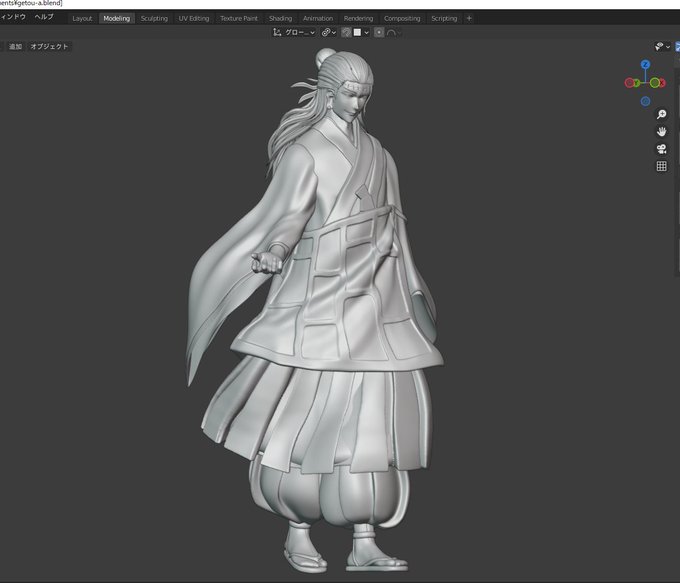Open the Sculpting workspace tab
680x583 pixels.
pos(154,18)
